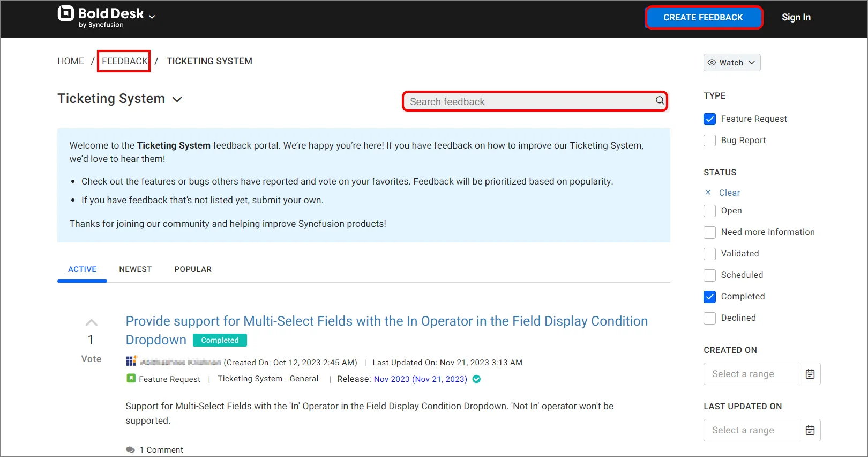Viewport: 868px width, 457px height.
Task: Enable the Bug Report checkbox
Action: pyautogui.click(x=710, y=141)
